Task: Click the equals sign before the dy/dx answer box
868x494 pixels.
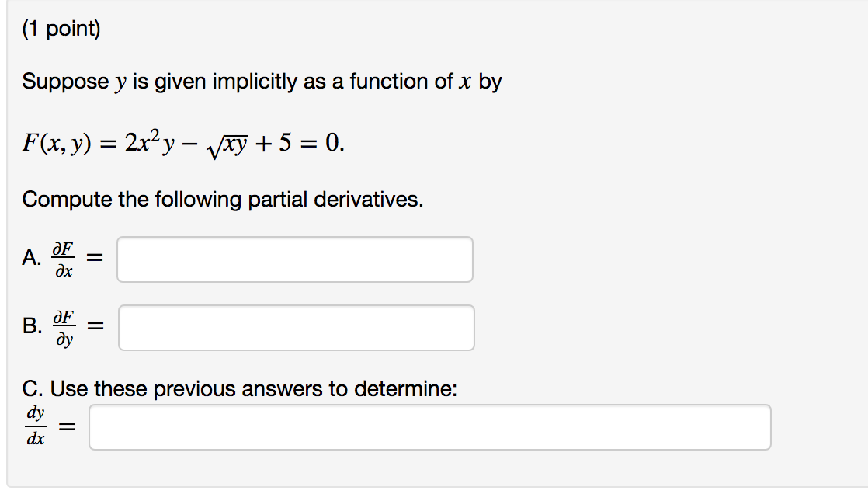Action: click(67, 425)
